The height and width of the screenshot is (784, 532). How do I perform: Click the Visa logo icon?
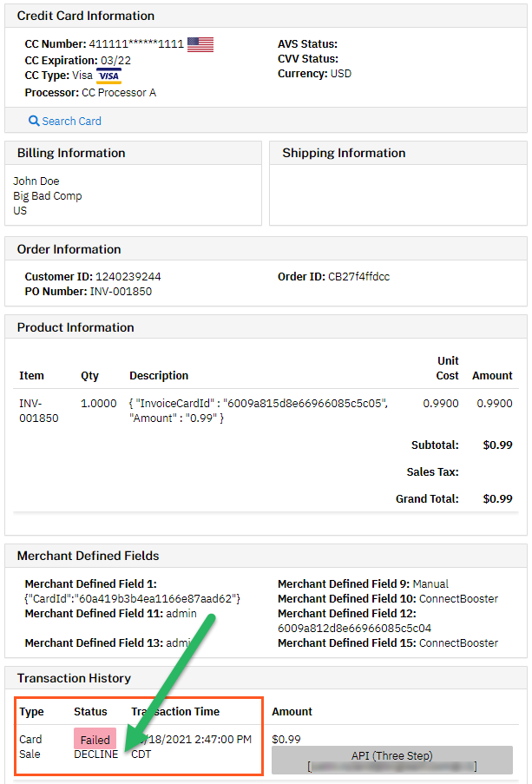point(108,76)
